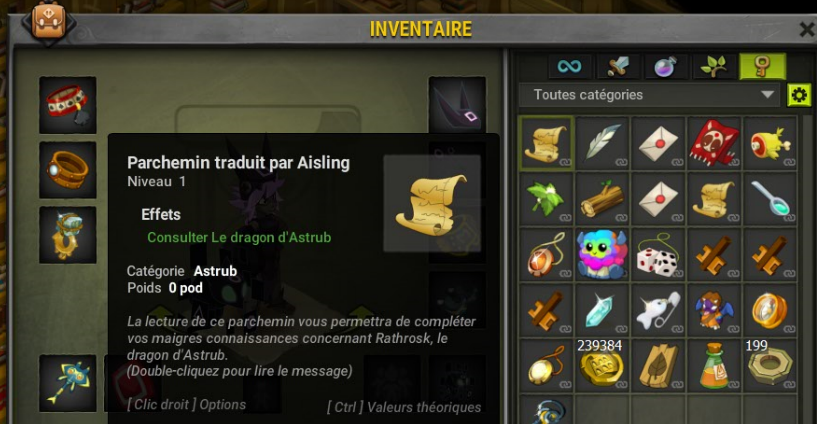Show all items with infinity tab

(570, 66)
